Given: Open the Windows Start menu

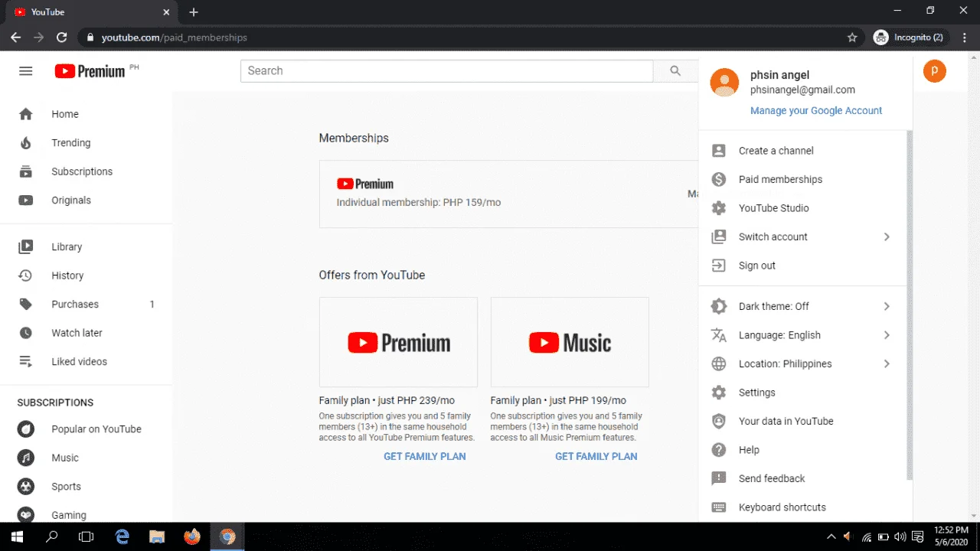Looking at the screenshot, I should pos(16,536).
